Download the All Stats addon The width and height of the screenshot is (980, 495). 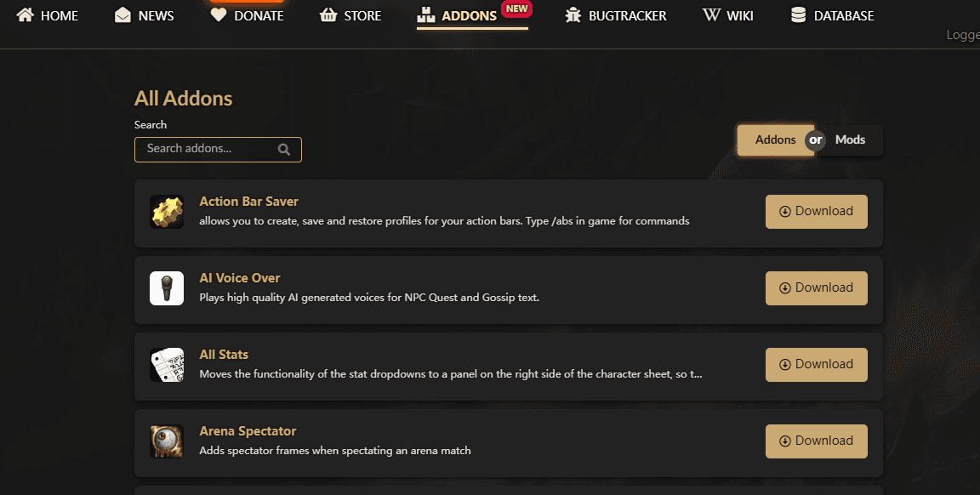816,365
